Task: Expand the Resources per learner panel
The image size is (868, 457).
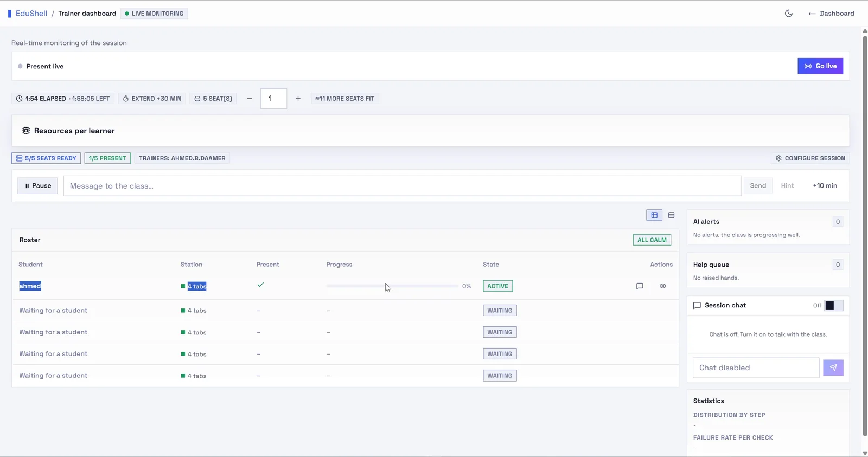Action: click(x=430, y=131)
